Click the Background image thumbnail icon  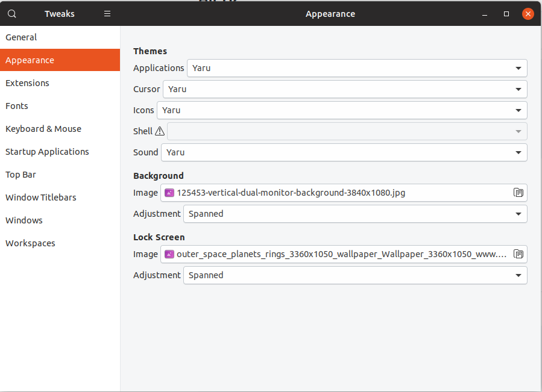tap(169, 193)
